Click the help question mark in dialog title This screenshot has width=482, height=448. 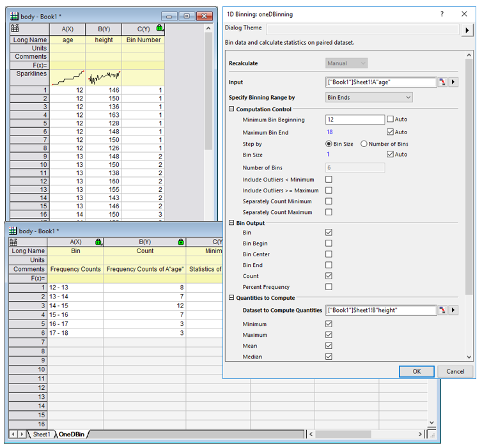442,13
